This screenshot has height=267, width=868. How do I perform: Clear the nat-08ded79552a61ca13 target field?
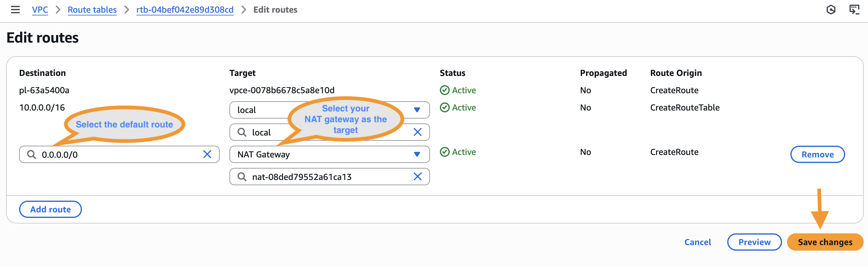click(417, 177)
